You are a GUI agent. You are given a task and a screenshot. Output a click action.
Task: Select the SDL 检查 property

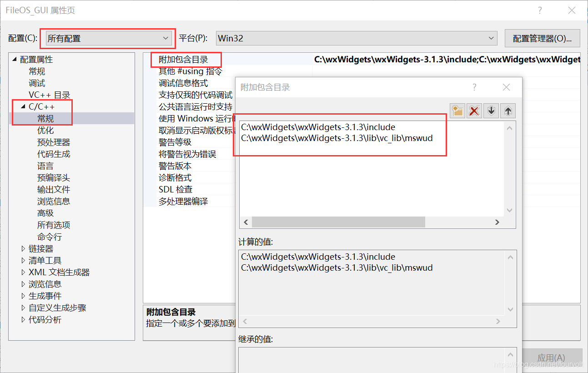tap(176, 190)
